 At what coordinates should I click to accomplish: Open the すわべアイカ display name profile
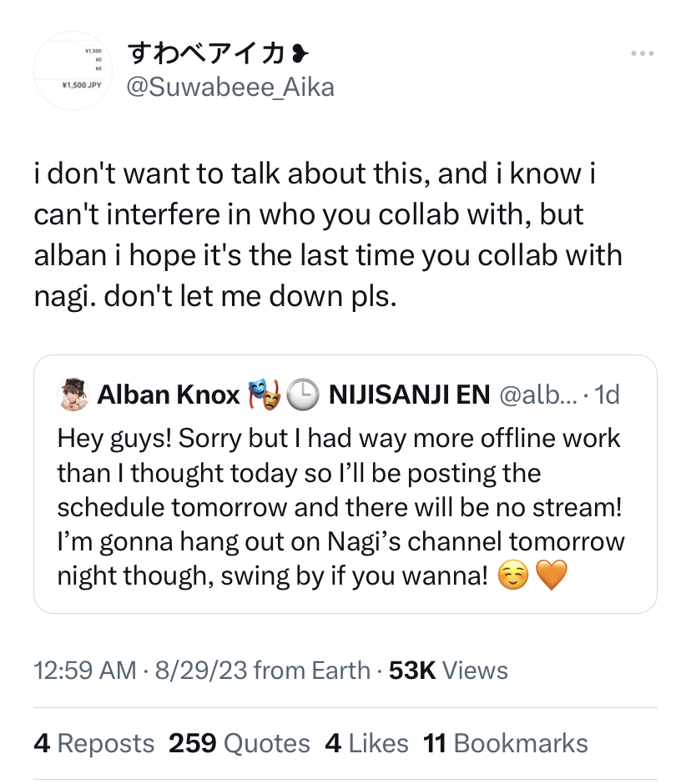pos(205,55)
